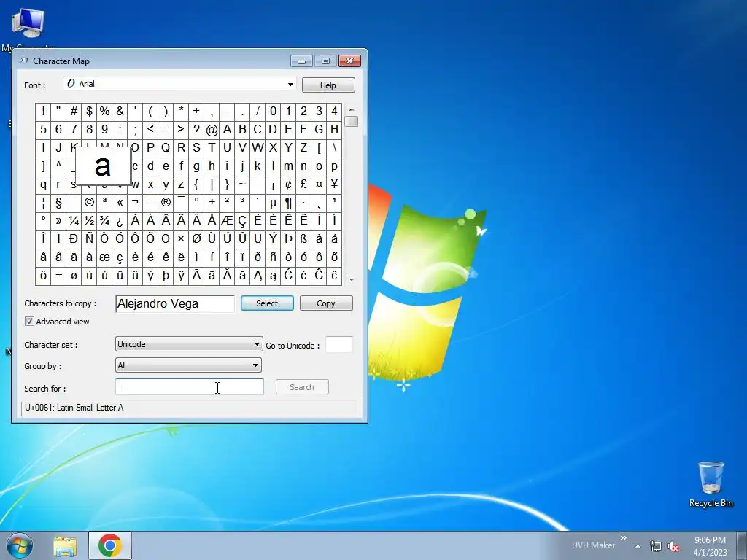Uncheck the Advanced view checkbox

(x=29, y=322)
